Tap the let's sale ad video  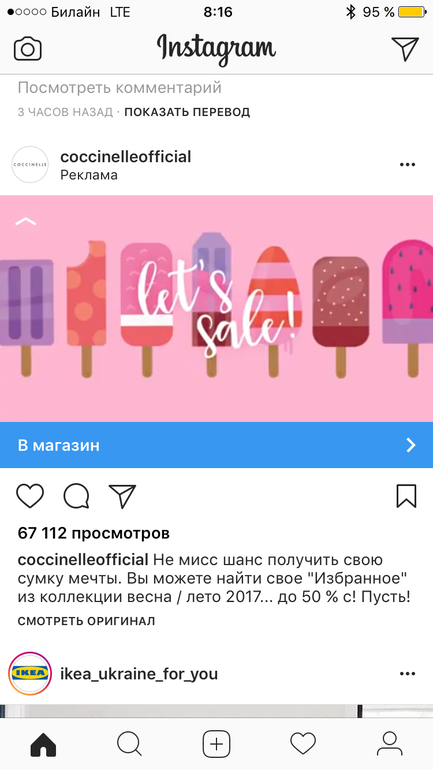click(216, 308)
